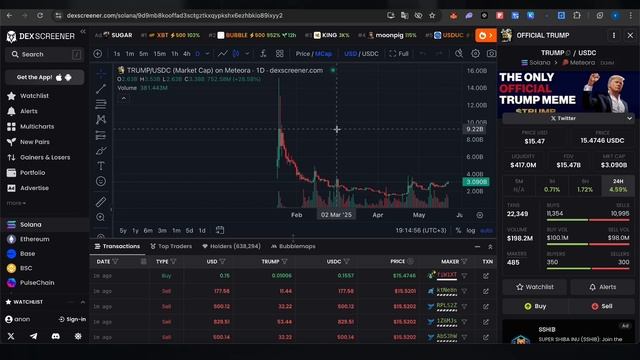Open the horizontal lines drawing tool
Image resolution: width=640 pixels, height=360 pixels.
click(101, 104)
